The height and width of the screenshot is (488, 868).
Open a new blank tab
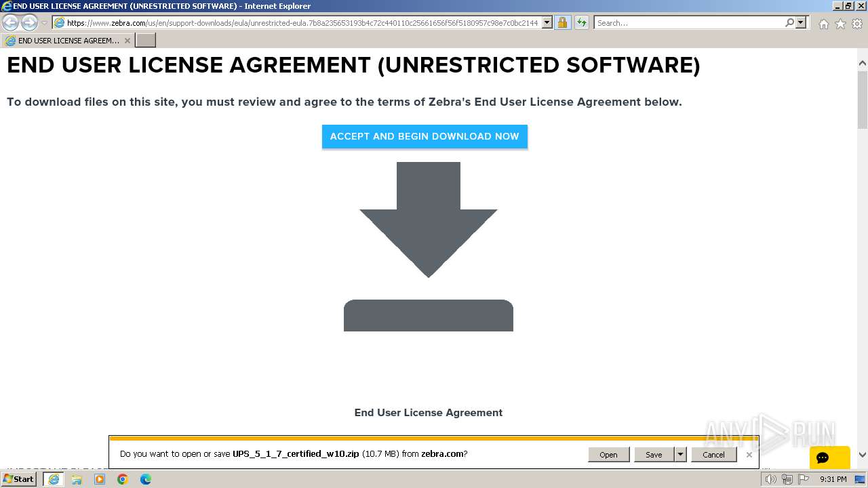[146, 41]
